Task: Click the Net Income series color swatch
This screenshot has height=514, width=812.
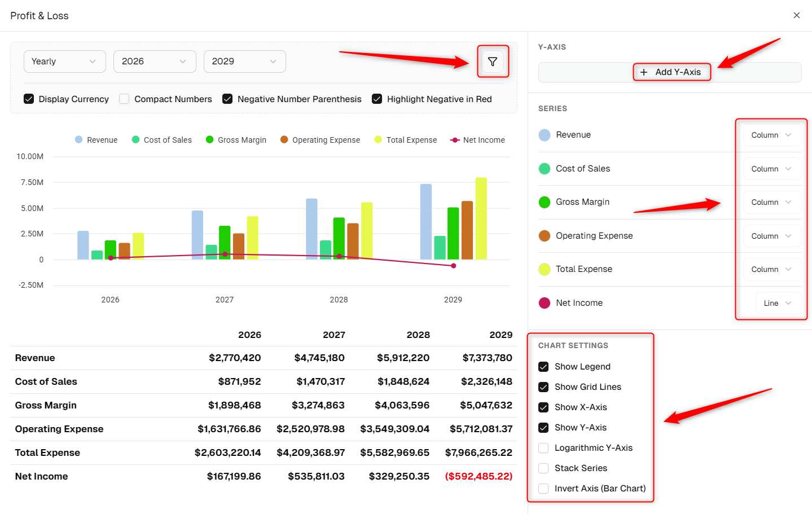Action: tap(545, 303)
